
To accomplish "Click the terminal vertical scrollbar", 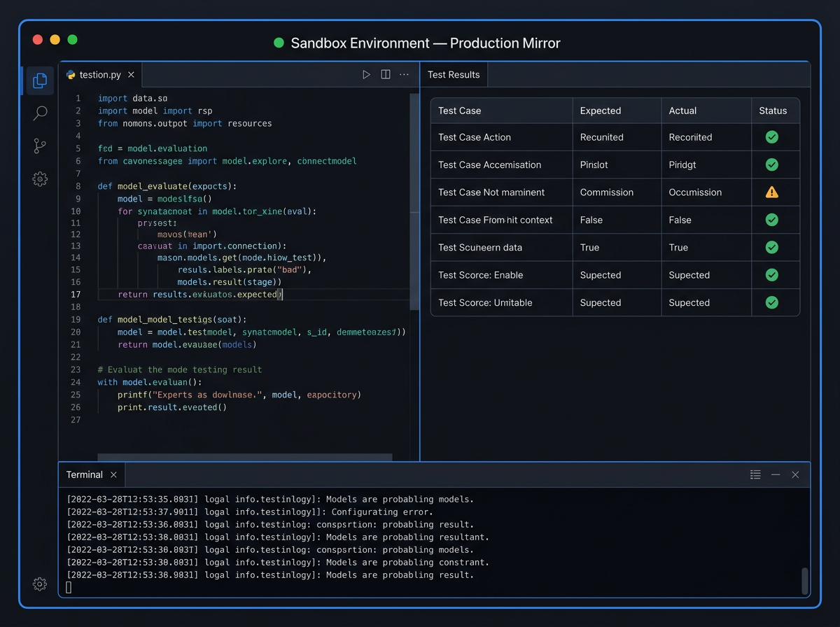I will click(805, 581).
